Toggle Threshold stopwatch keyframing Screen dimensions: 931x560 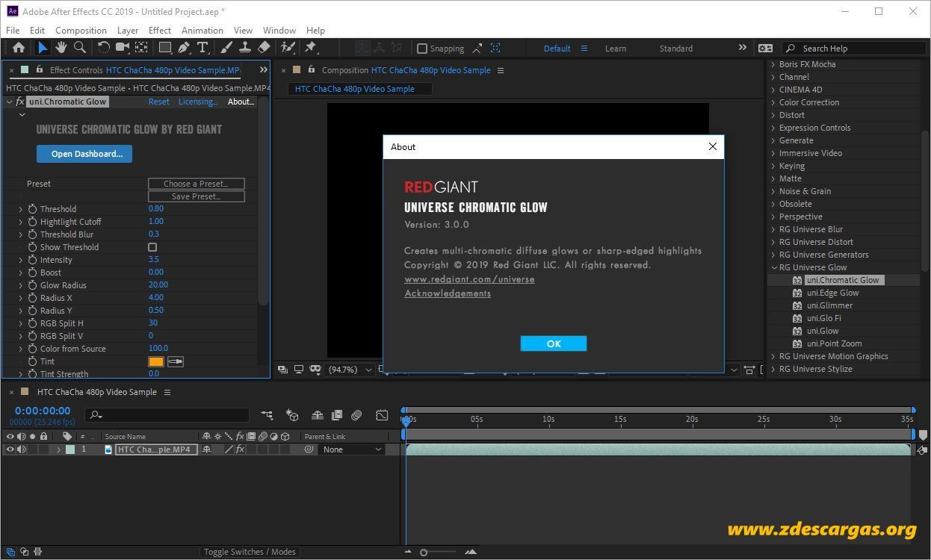tap(32, 209)
